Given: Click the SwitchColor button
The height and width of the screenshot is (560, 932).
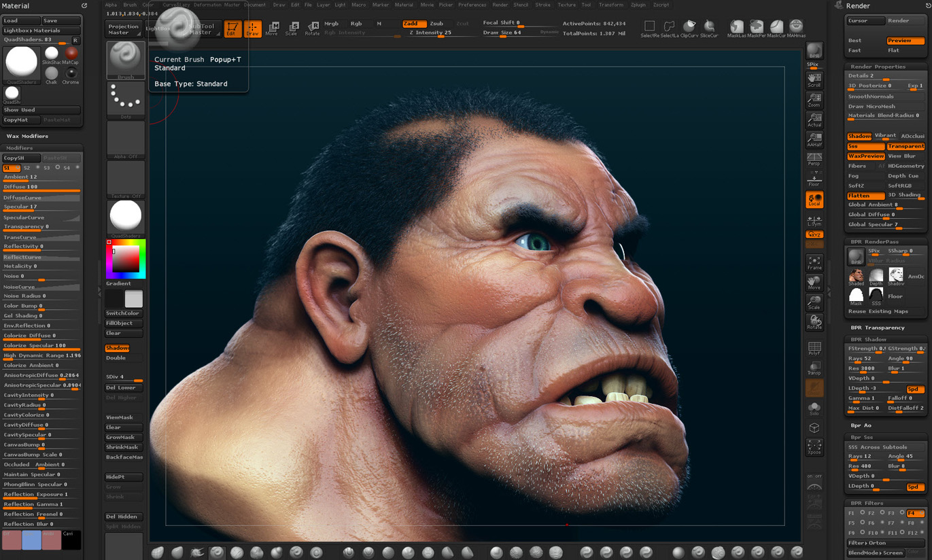Looking at the screenshot, I should 124,313.
